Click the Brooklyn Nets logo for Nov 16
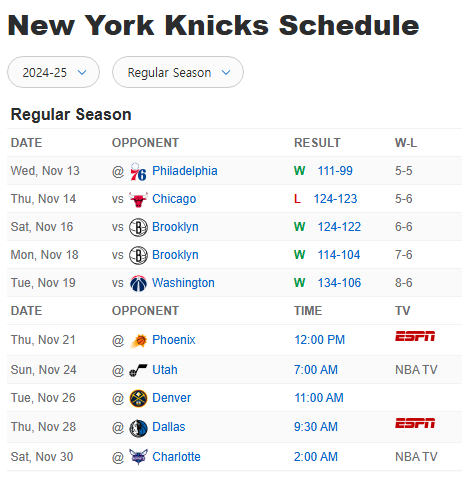 point(138,227)
